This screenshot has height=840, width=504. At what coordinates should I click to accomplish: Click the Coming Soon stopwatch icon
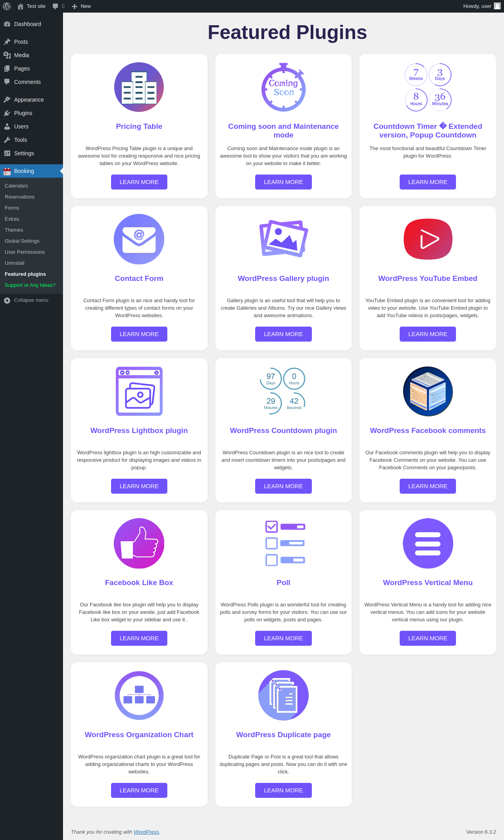(283, 87)
